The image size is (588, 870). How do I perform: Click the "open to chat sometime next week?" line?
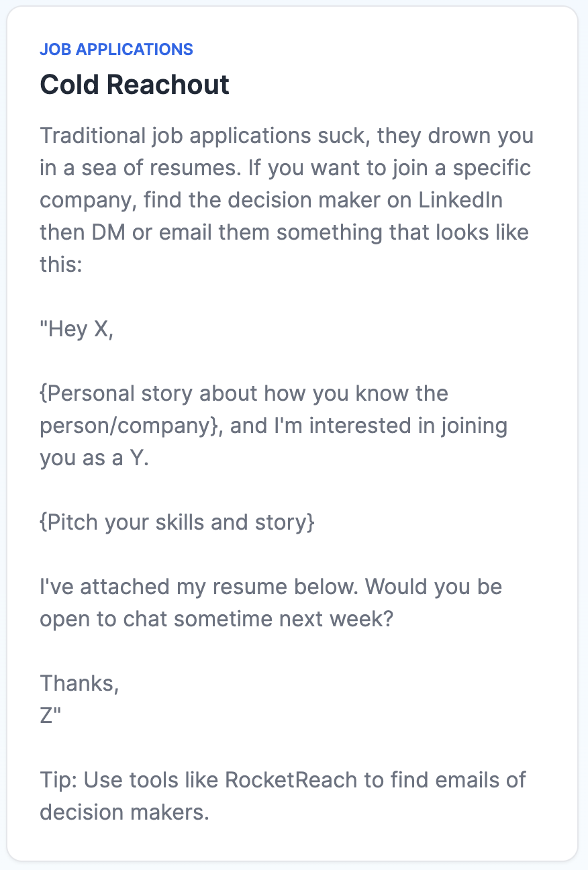pos(216,619)
